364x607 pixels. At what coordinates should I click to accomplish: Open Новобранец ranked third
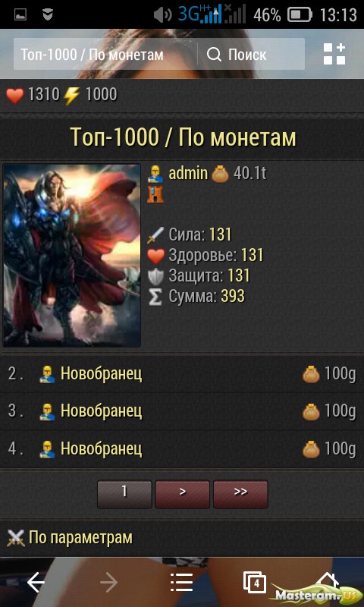[x=102, y=411]
